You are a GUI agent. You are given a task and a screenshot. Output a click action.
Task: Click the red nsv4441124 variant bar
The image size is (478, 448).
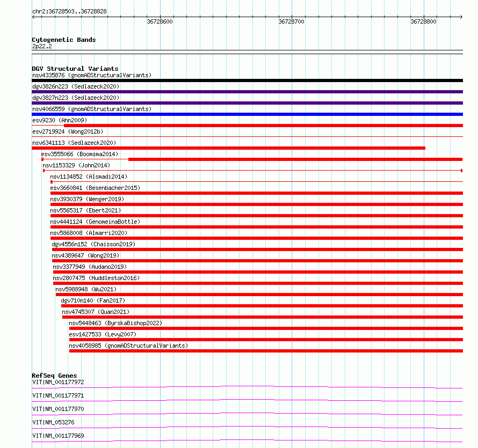click(x=257, y=227)
